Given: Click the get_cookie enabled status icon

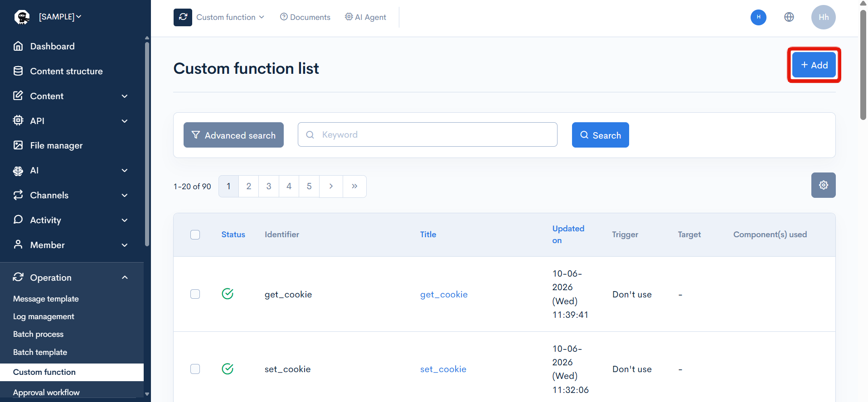Looking at the screenshot, I should [228, 294].
